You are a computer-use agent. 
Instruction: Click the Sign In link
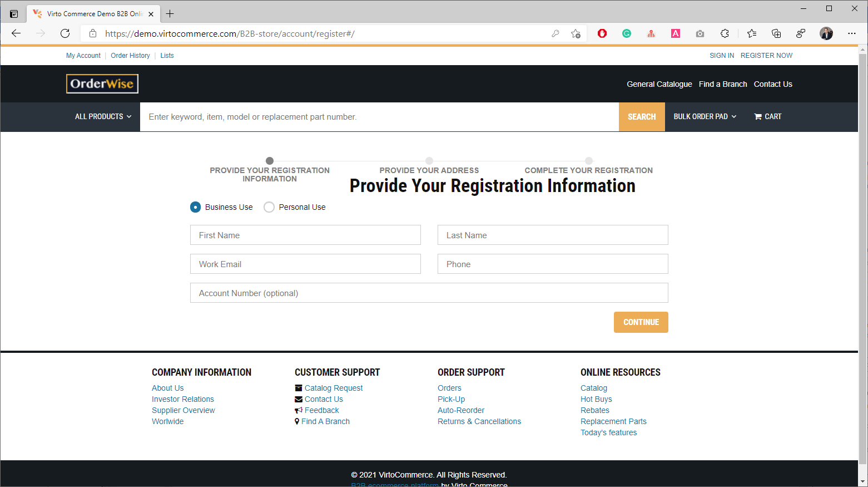coord(721,56)
